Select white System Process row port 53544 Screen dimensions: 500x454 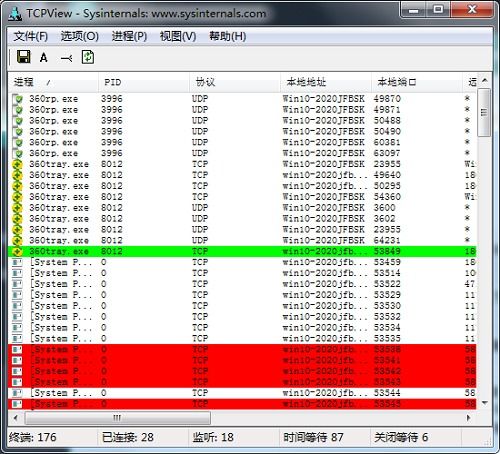[242, 393]
